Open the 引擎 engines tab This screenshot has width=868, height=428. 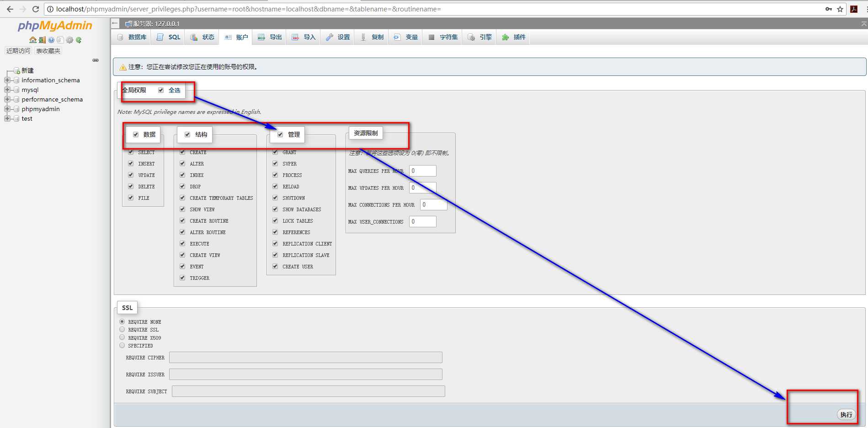pos(480,37)
